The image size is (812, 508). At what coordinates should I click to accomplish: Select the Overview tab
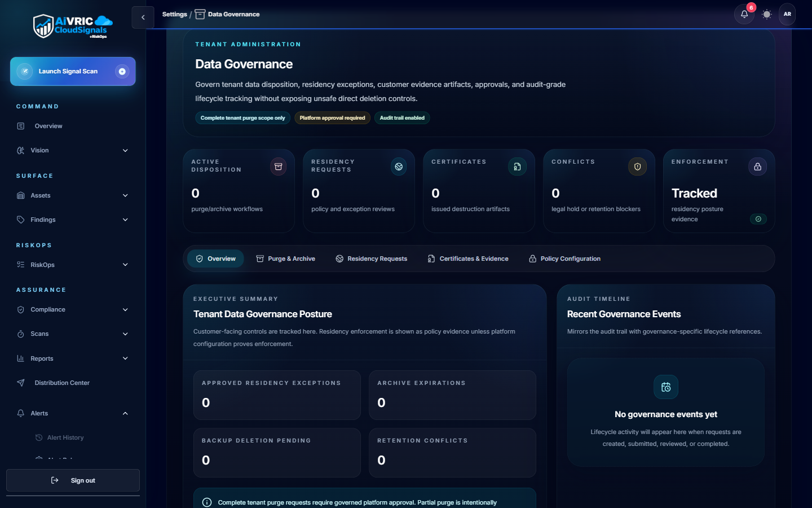click(215, 259)
